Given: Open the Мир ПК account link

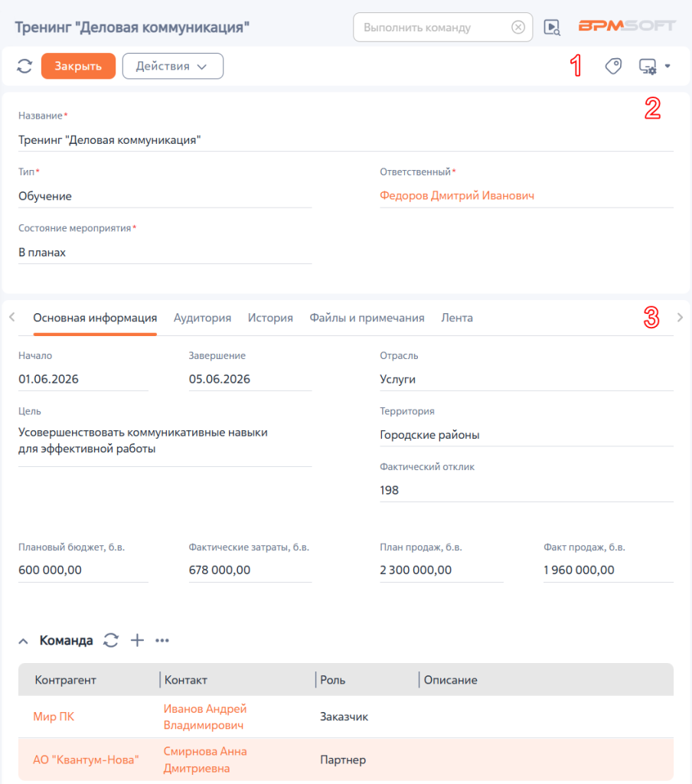Looking at the screenshot, I should [54, 717].
